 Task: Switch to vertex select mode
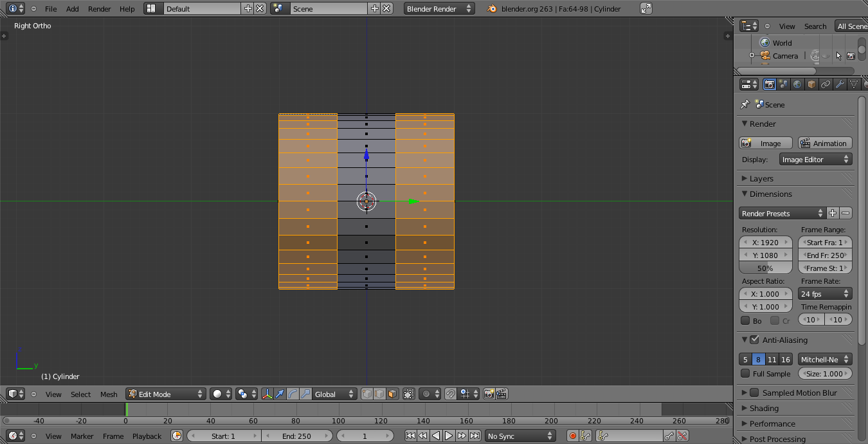click(x=367, y=394)
